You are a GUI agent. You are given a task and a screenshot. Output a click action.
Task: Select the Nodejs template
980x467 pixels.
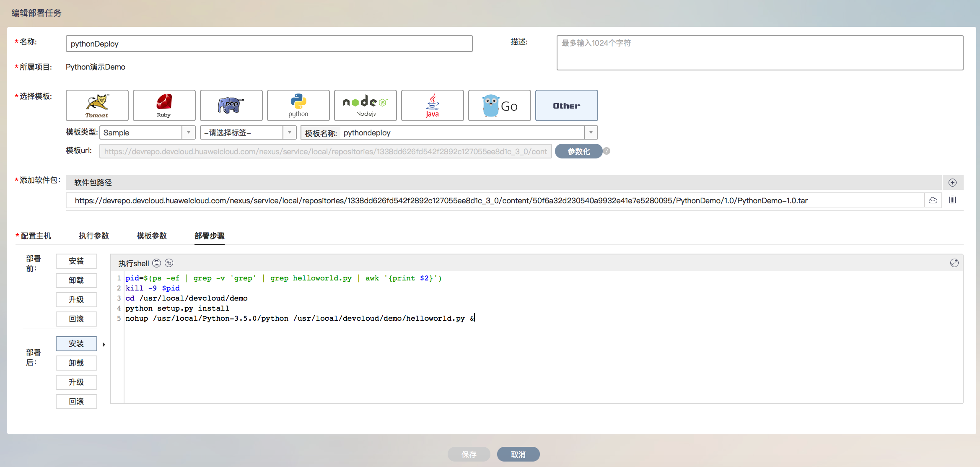pos(365,105)
